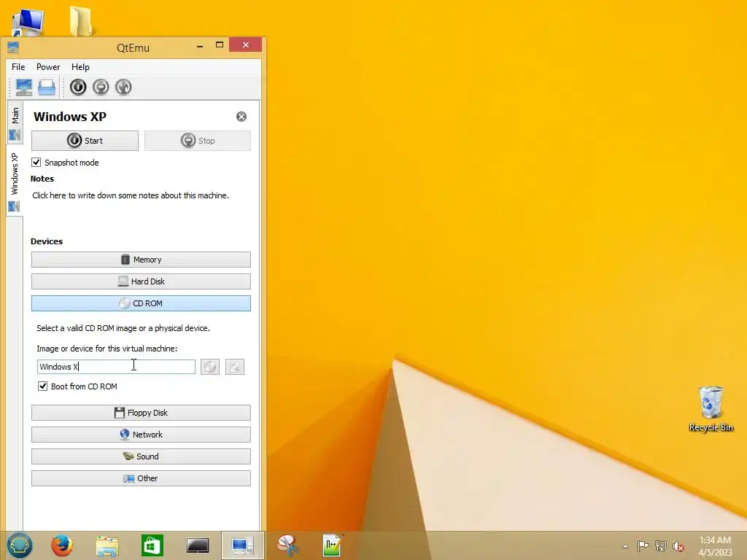Click the QtEmu taskbar button
This screenshot has height=560, width=747.
[x=242, y=545]
